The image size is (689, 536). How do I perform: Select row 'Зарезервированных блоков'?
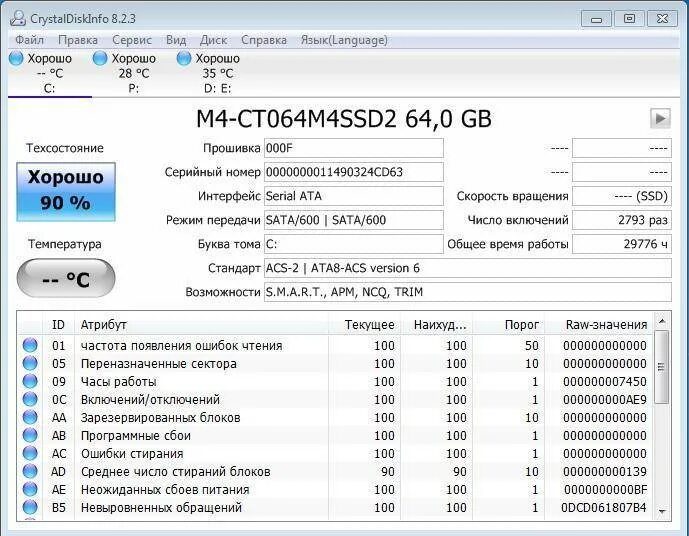[335, 417]
